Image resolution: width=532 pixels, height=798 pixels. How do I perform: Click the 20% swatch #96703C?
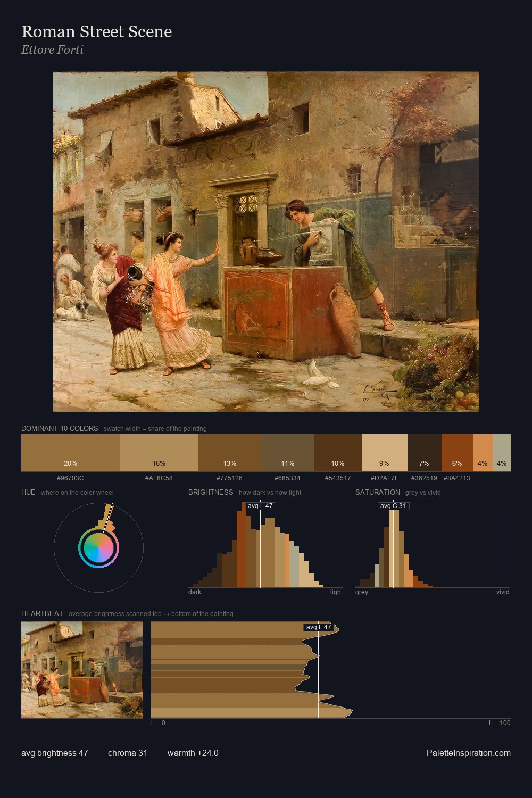70,453
